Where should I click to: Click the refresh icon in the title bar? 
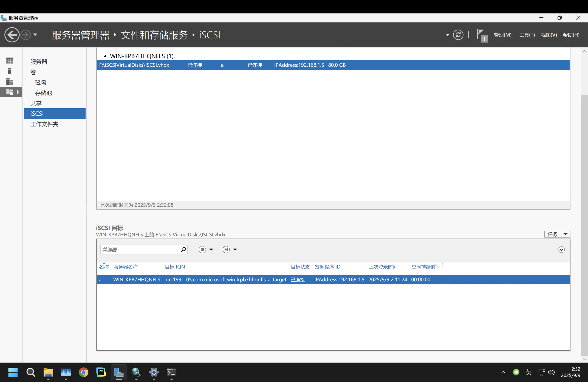[458, 35]
